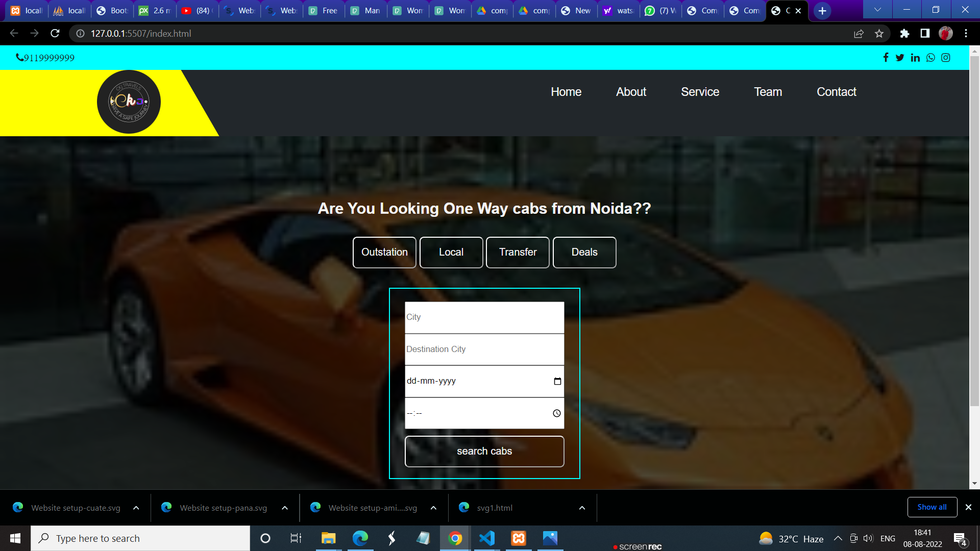Open the time picker clock icon

tap(557, 413)
